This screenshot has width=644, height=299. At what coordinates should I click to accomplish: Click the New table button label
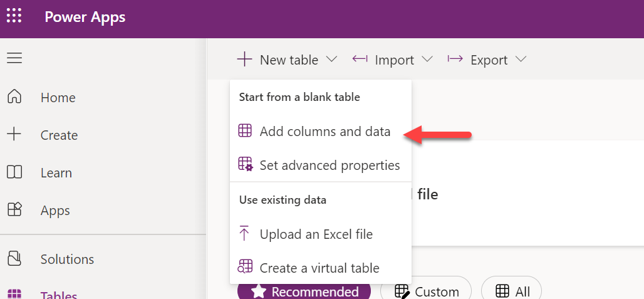click(x=289, y=60)
